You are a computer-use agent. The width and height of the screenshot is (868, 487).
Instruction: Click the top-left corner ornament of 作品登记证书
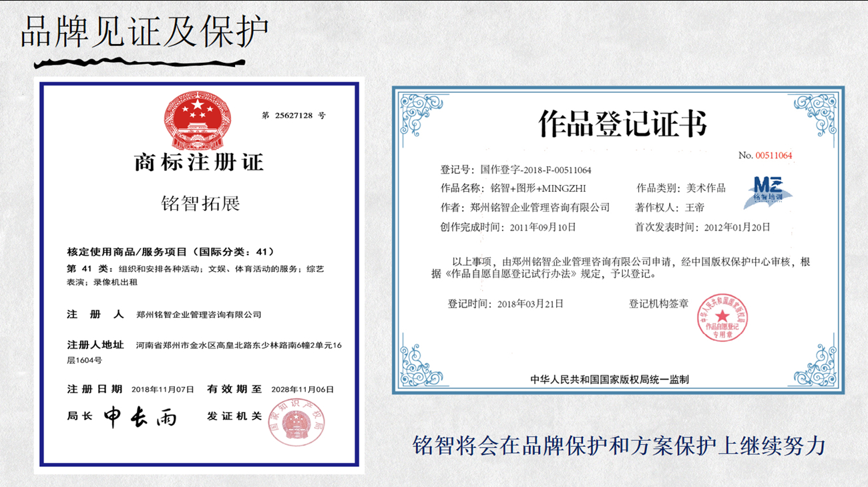point(420,114)
